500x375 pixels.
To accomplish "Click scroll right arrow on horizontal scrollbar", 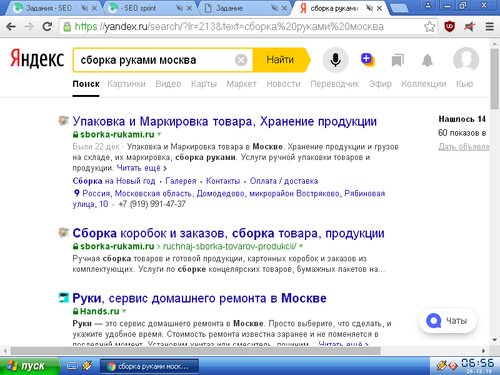I will pos(484,351).
